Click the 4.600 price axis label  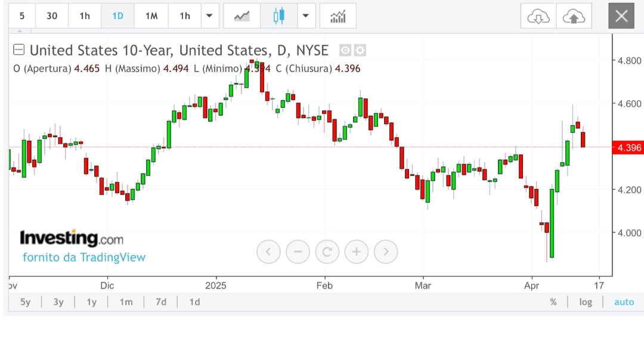tap(629, 104)
